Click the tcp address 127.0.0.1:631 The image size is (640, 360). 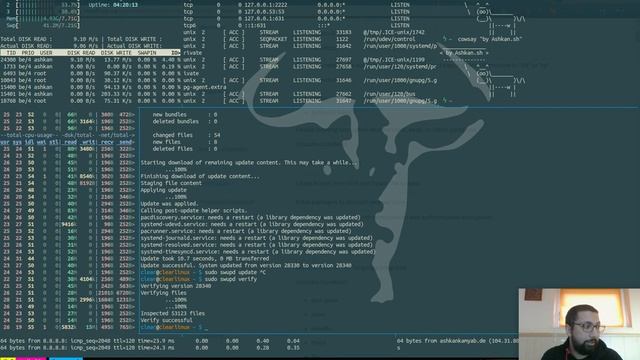pos(264,18)
